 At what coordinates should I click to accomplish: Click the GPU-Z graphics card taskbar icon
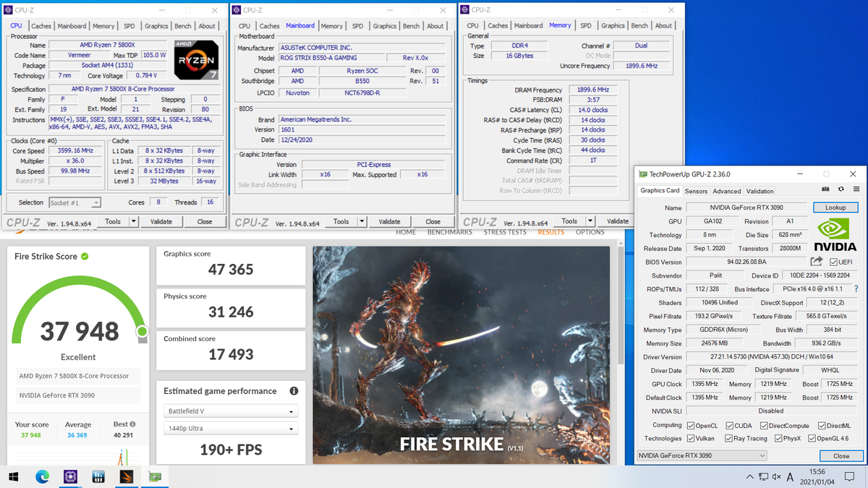coord(155,476)
